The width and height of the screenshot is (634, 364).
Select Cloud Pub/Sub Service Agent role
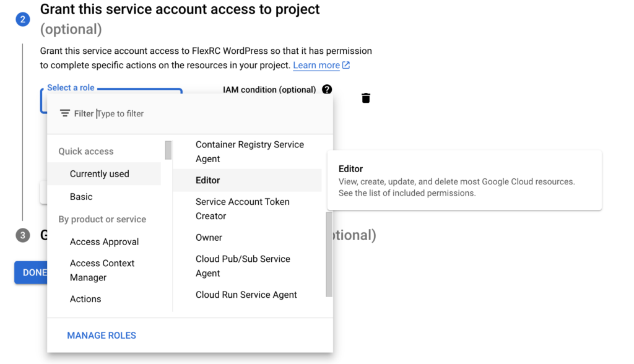click(x=243, y=266)
